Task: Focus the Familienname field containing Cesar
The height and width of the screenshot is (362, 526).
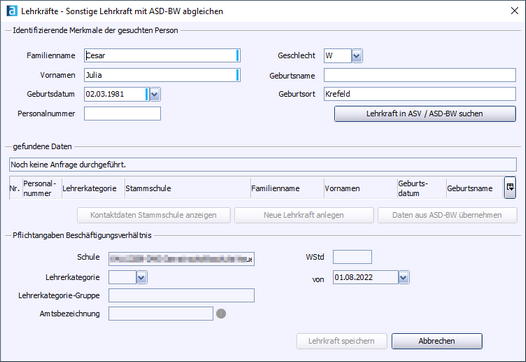Action: point(162,56)
